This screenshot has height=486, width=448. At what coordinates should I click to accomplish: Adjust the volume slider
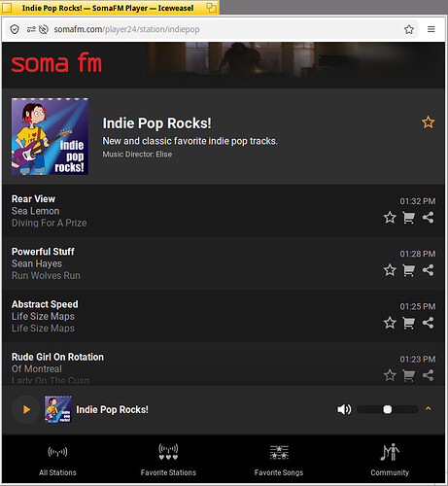click(388, 409)
